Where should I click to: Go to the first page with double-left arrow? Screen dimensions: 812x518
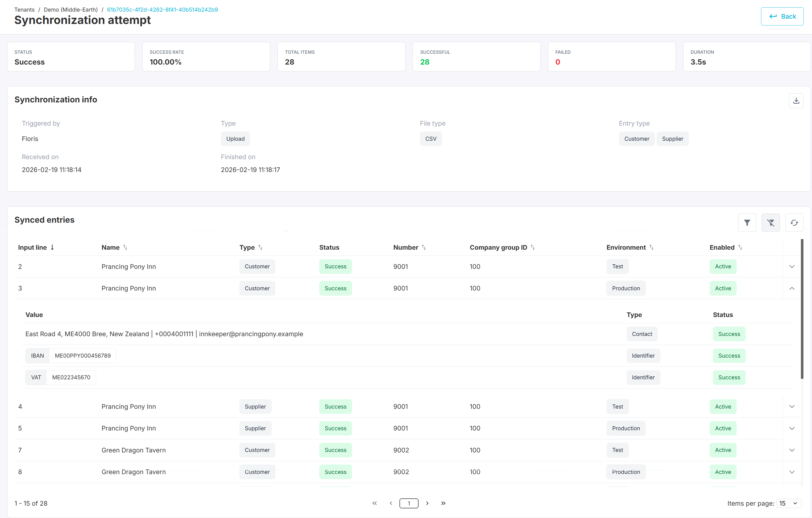pos(374,503)
